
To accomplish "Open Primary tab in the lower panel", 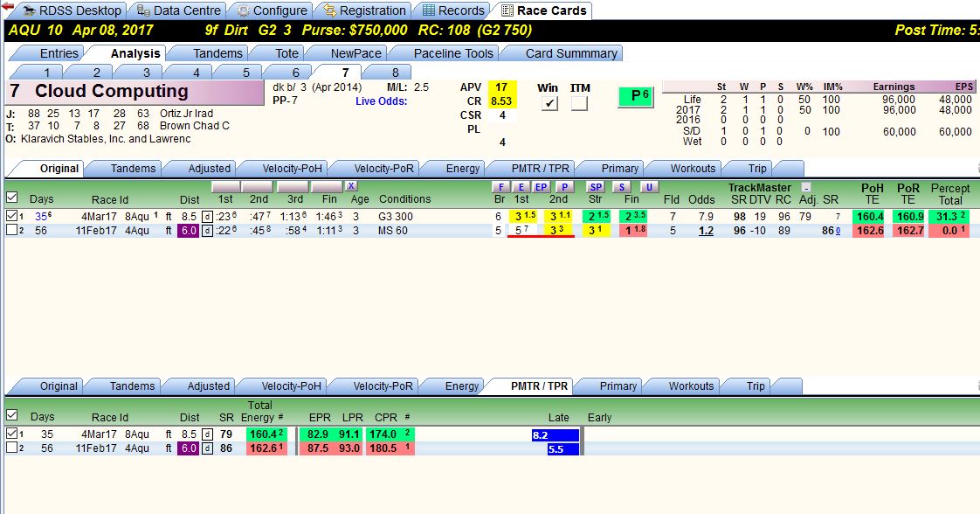I will (x=618, y=385).
